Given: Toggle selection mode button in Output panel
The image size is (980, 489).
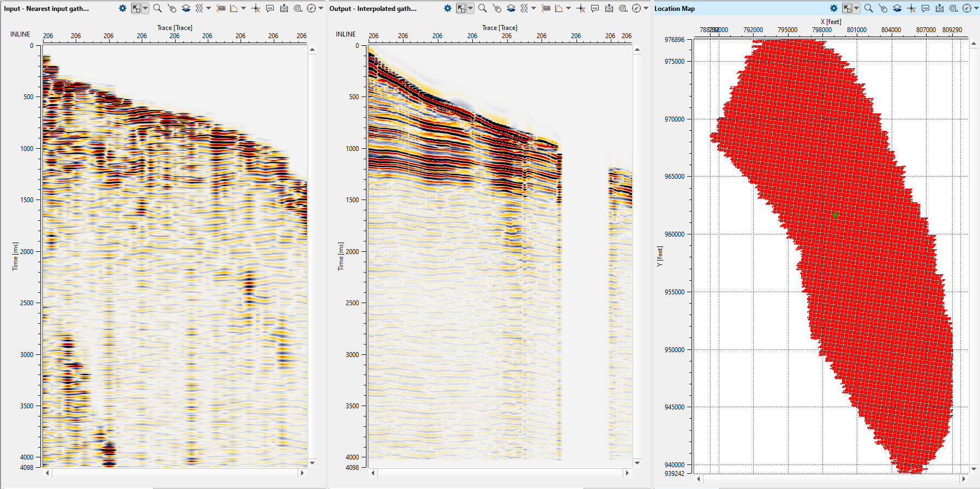Looking at the screenshot, I should click(461, 8).
